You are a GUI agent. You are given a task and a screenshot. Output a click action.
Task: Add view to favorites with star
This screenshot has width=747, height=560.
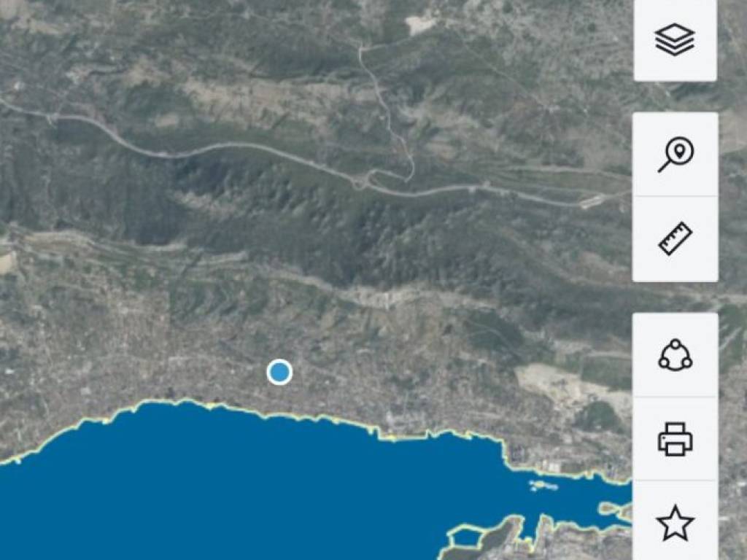coord(675,522)
